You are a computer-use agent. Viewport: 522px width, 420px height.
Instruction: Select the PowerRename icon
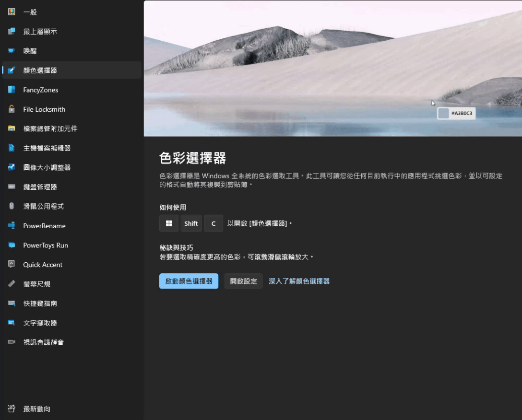(11, 225)
